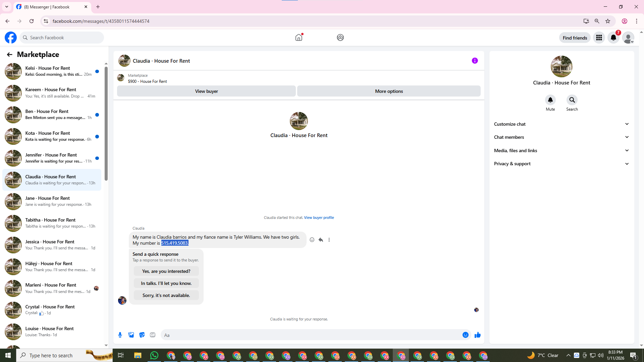Image resolution: width=644 pixels, height=362 pixels.
Task: Open conversation information icon
Action: [x=475, y=61]
